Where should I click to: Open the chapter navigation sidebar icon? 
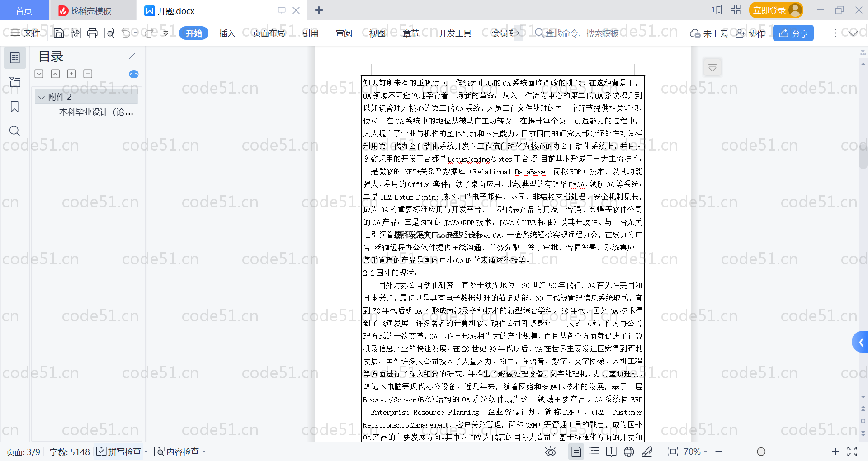tap(15, 82)
